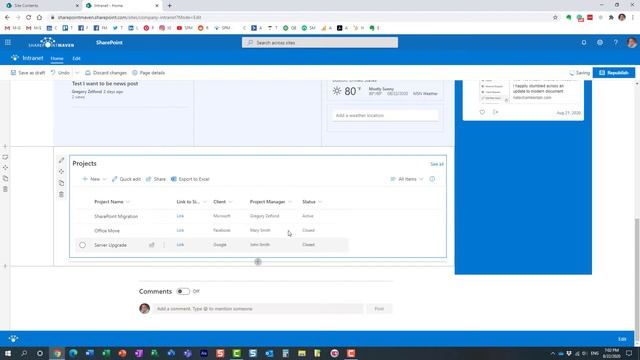The width and height of the screenshot is (640, 360).
Task: Click the Republish button
Action: click(x=614, y=73)
